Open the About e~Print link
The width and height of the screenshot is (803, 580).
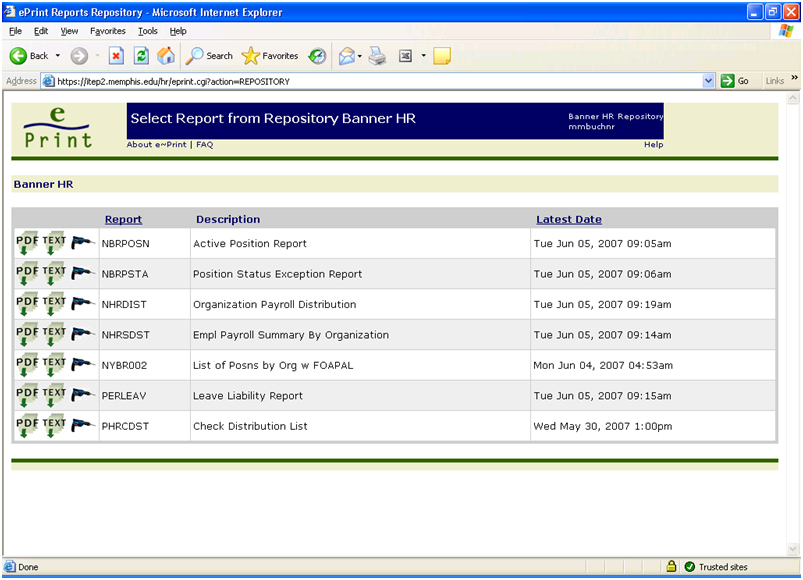coord(156,145)
